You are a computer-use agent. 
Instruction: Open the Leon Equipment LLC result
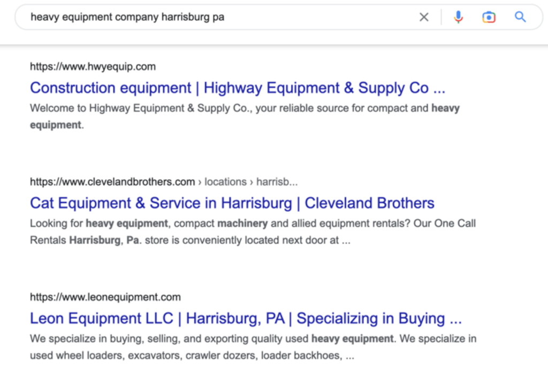click(x=246, y=318)
